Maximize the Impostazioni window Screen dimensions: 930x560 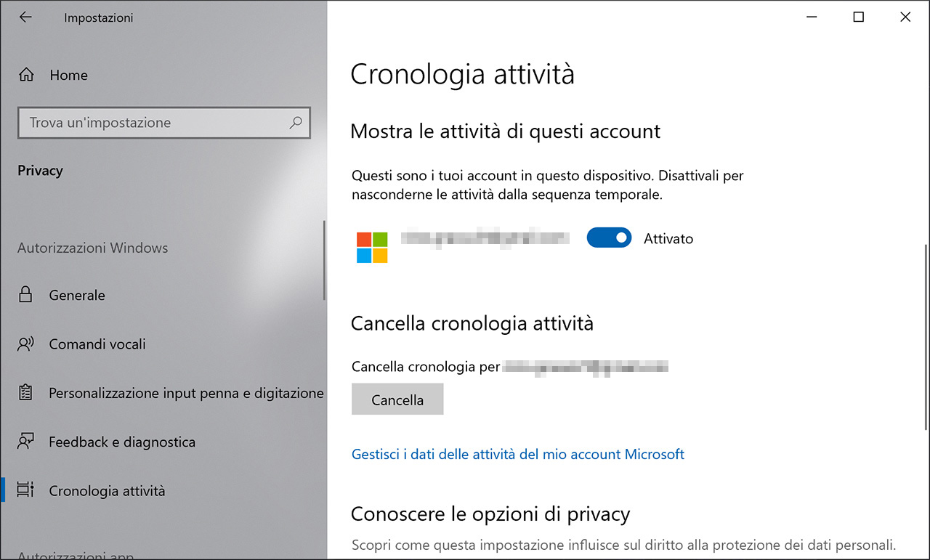click(x=858, y=17)
